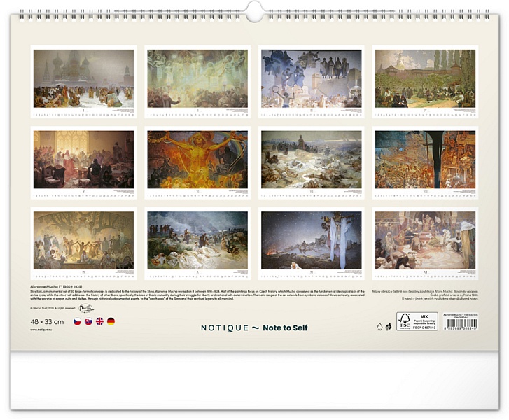The width and height of the screenshot is (509, 420).
Task: Click the spiral binding hanger hook
Action: coord(255,10)
